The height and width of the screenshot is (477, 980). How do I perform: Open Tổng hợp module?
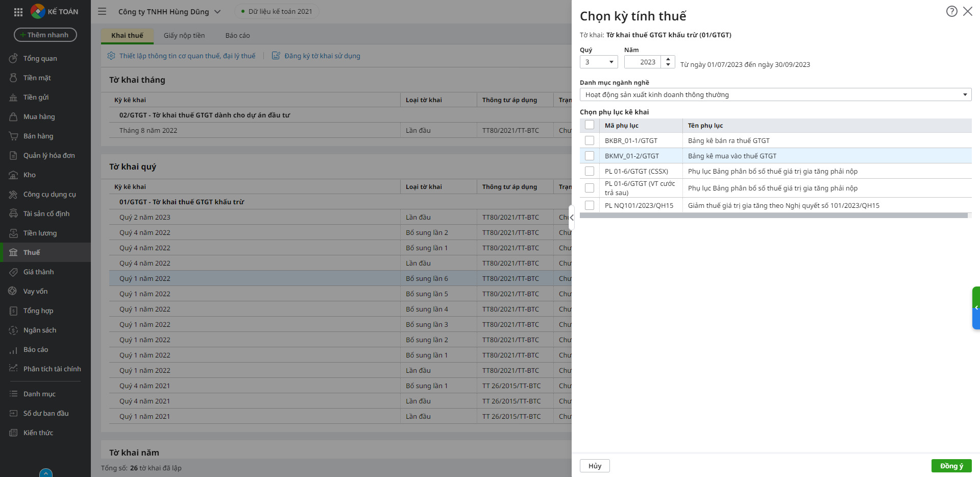tap(45, 311)
